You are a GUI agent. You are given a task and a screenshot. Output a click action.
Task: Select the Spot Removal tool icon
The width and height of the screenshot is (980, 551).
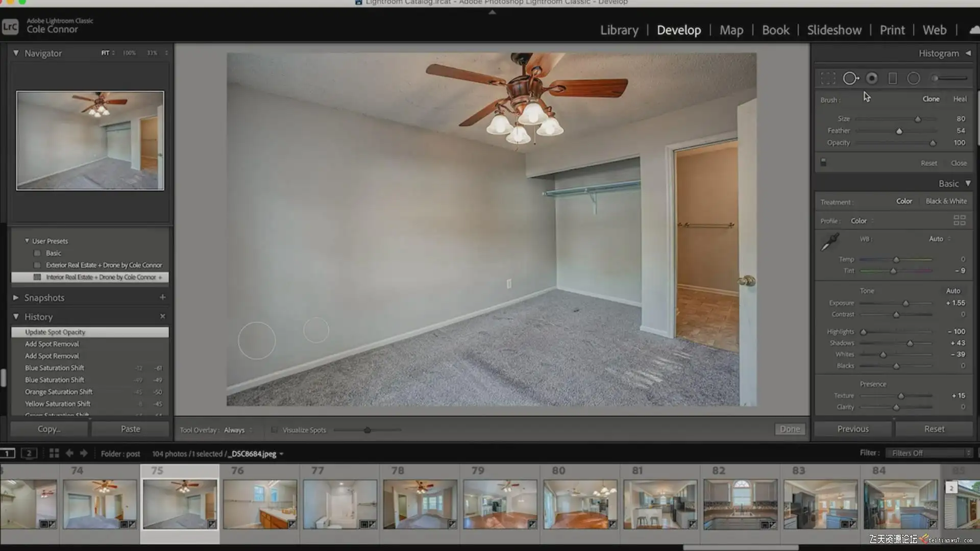click(850, 78)
